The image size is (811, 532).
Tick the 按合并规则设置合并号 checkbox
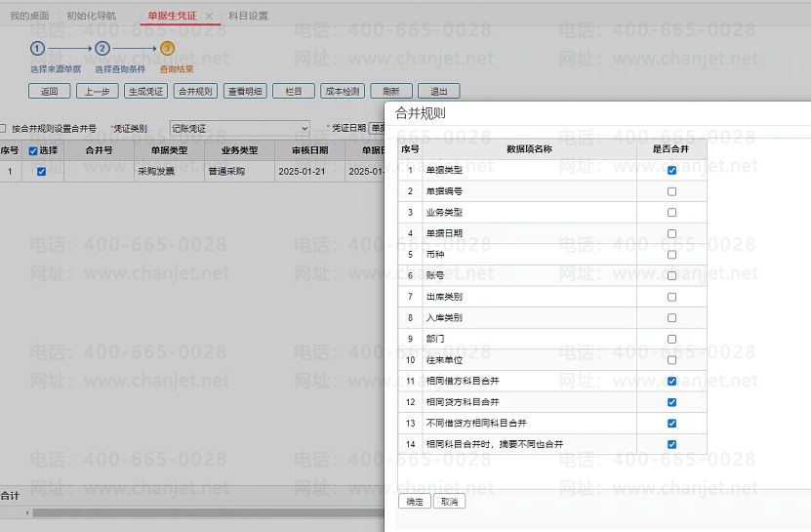click(x=3, y=128)
